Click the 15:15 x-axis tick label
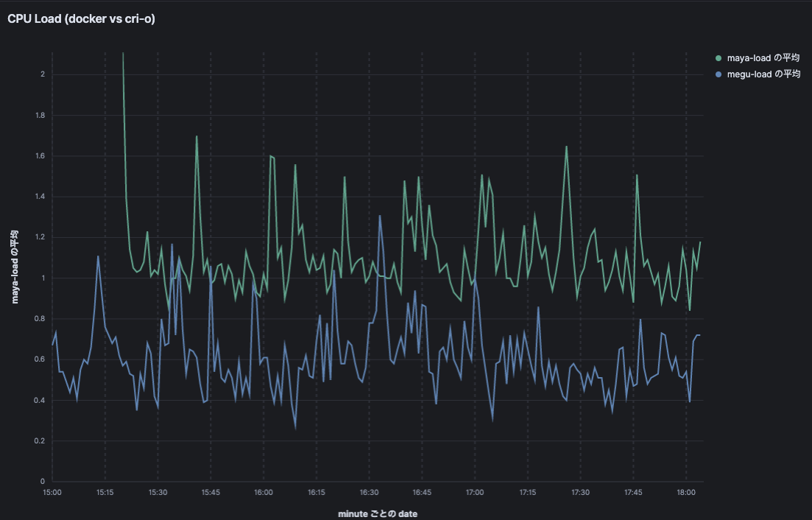The width and height of the screenshot is (812, 520). [105, 493]
